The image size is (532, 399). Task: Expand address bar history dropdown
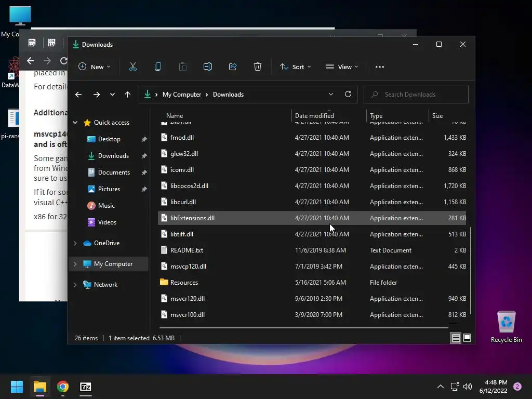(x=331, y=94)
